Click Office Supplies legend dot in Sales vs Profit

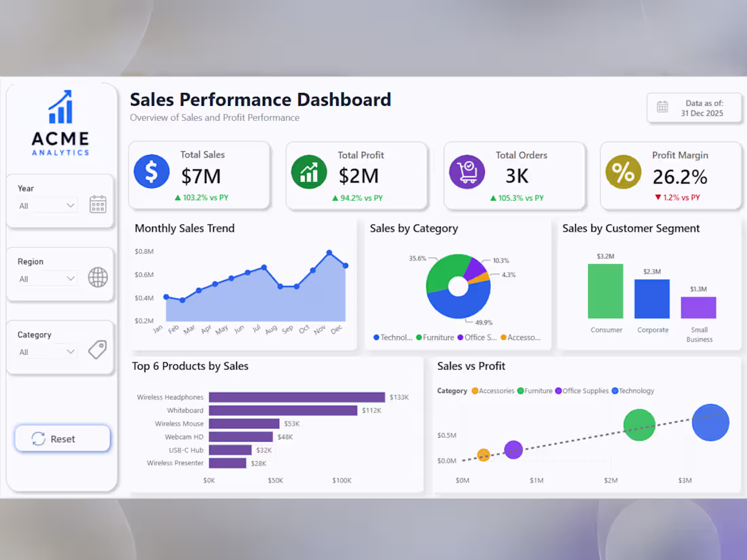coord(558,391)
